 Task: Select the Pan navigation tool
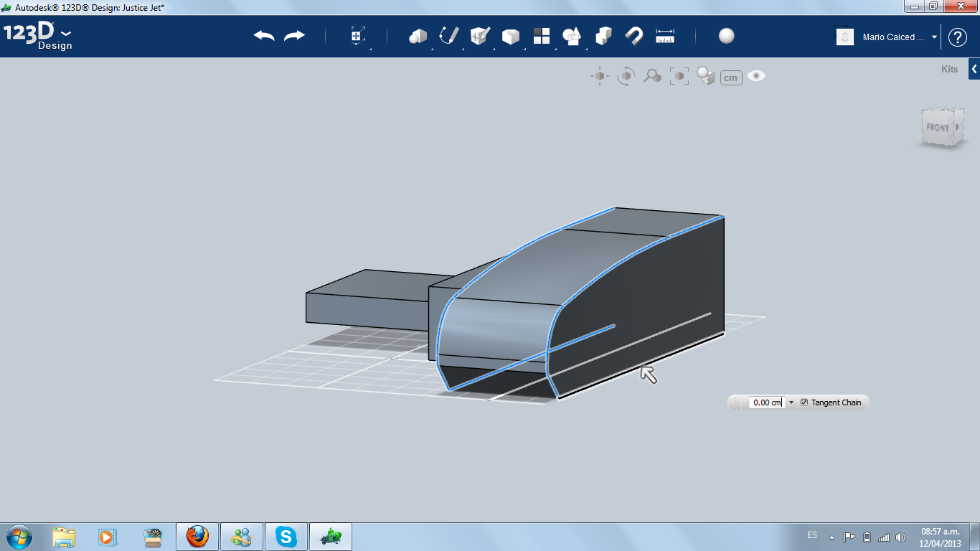tap(600, 76)
